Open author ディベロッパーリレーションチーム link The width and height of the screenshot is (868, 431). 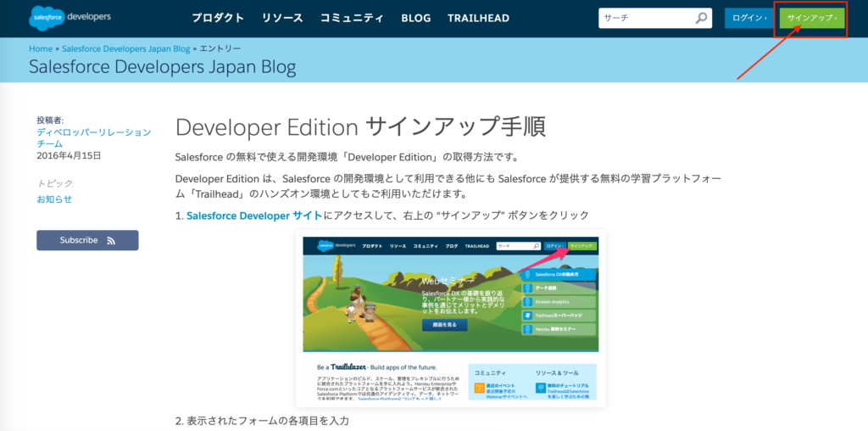(93, 138)
